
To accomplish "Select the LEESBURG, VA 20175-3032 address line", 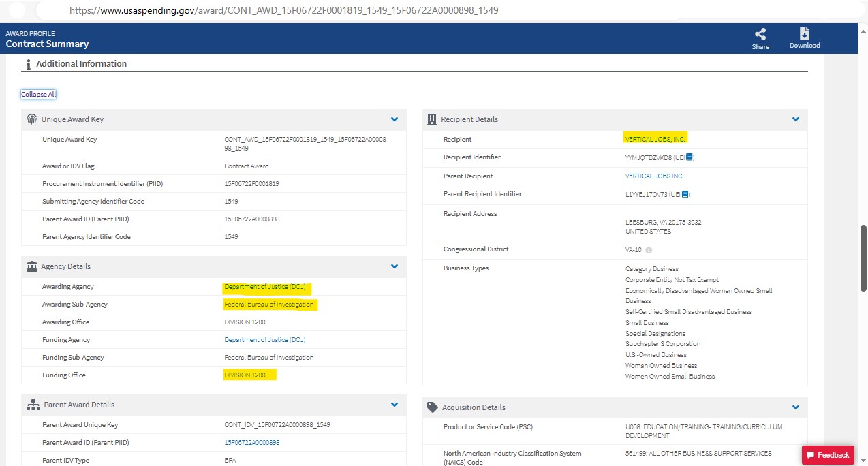I will point(664,223).
